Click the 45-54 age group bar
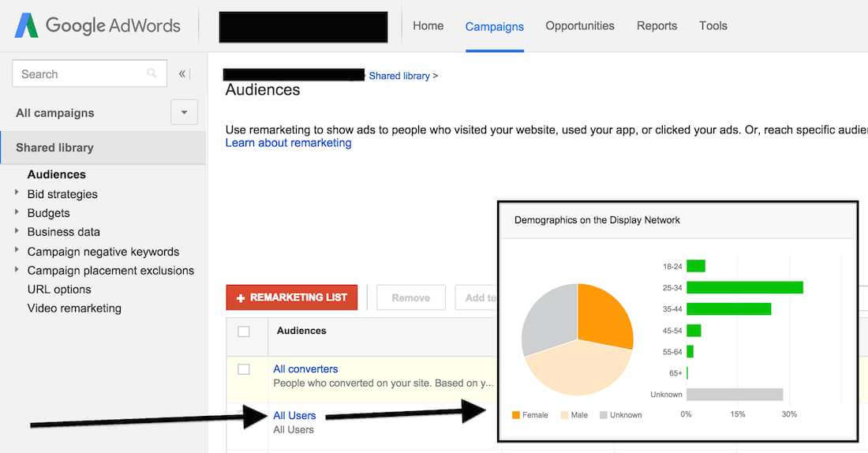This screenshot has width=868, height=453. (694, 331)
